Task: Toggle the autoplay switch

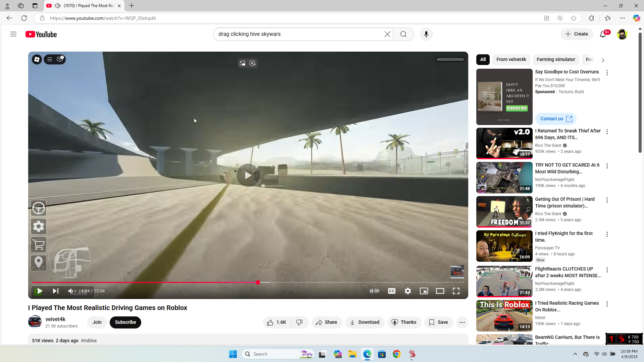Action: click(x=374, y=291)
